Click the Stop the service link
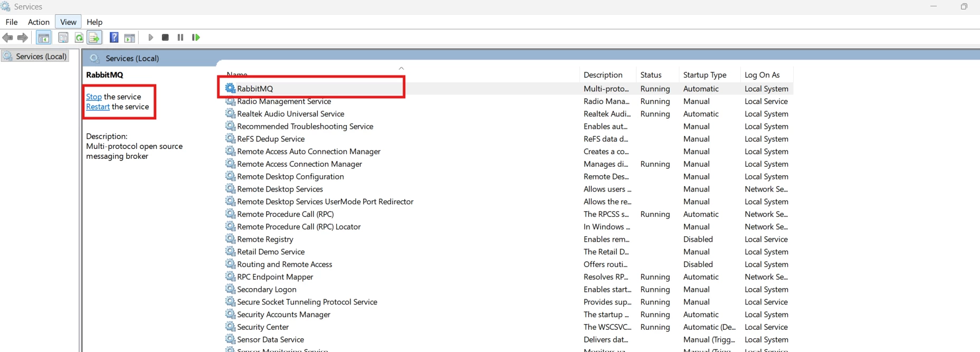This screenshot has height=352, width=980. [x=94, y=97]
